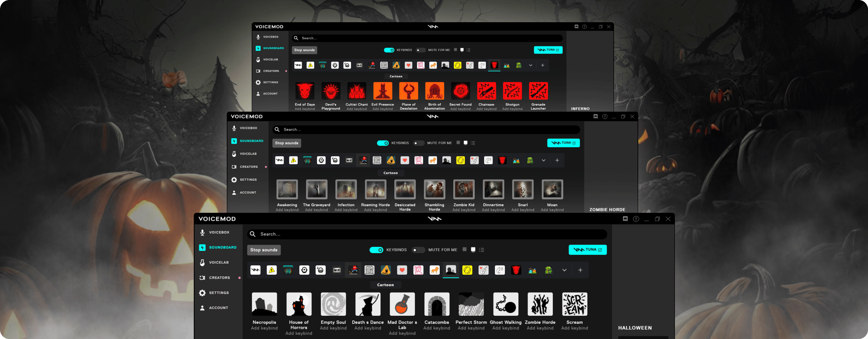Open Voicelab in Halloween window sidebar
This screenshot has height=339, width=868.
coord(215,263)
